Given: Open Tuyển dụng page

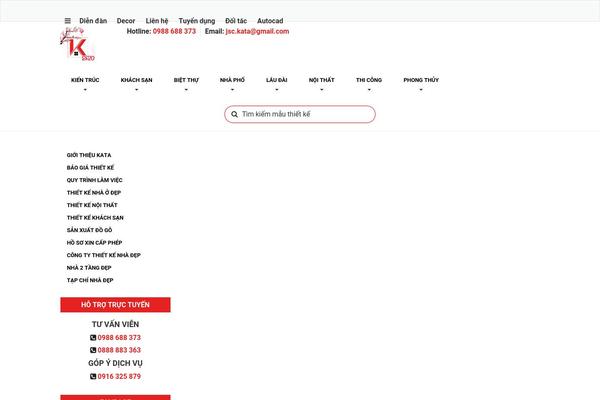Looking at the screenshot, I should pyautogui.click(x=197, y=21).
